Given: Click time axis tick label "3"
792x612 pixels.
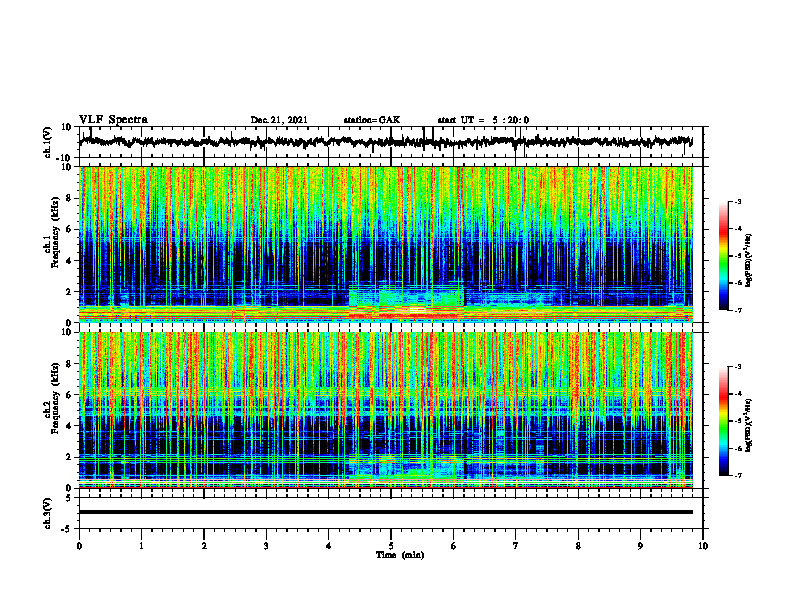Looking at the screenshot, I should [266, 546].
